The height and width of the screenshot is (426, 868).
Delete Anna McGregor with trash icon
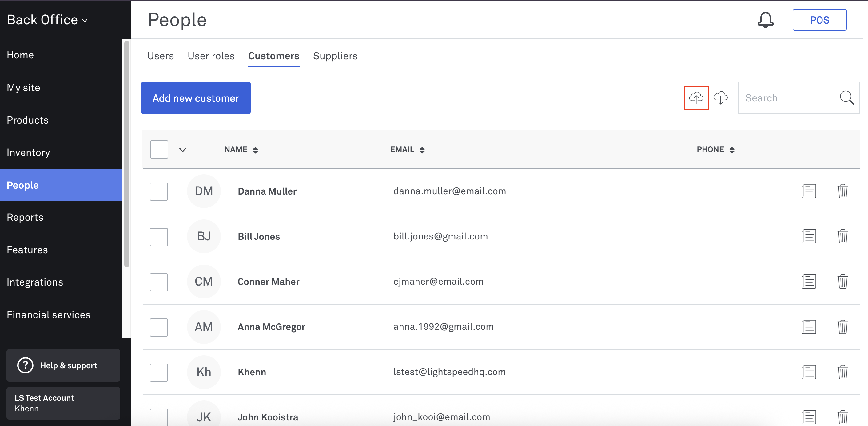click(x=842, y=327)
